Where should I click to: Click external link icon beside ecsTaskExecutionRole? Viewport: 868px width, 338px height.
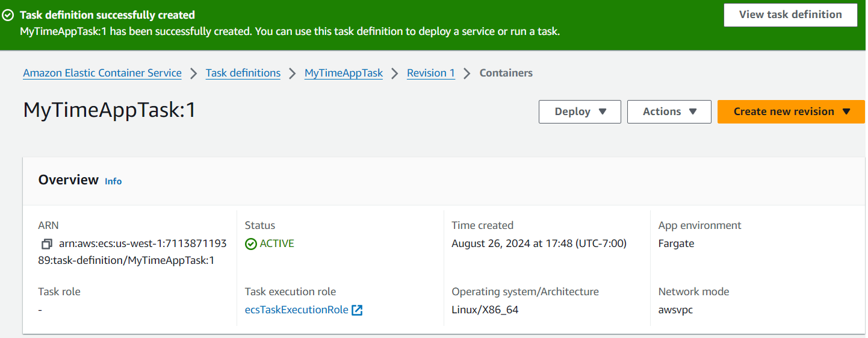pyautogui.click(x=357, y=310)
